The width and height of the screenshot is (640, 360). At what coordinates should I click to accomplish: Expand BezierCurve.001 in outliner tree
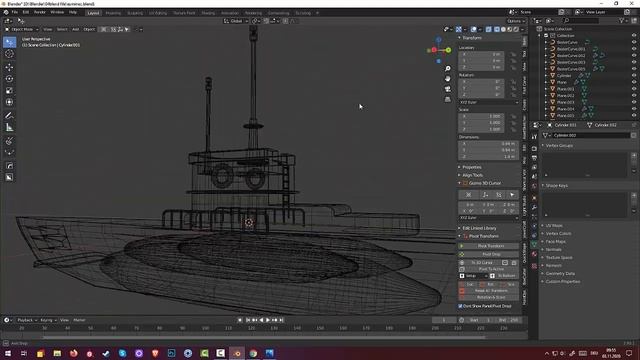546,49
